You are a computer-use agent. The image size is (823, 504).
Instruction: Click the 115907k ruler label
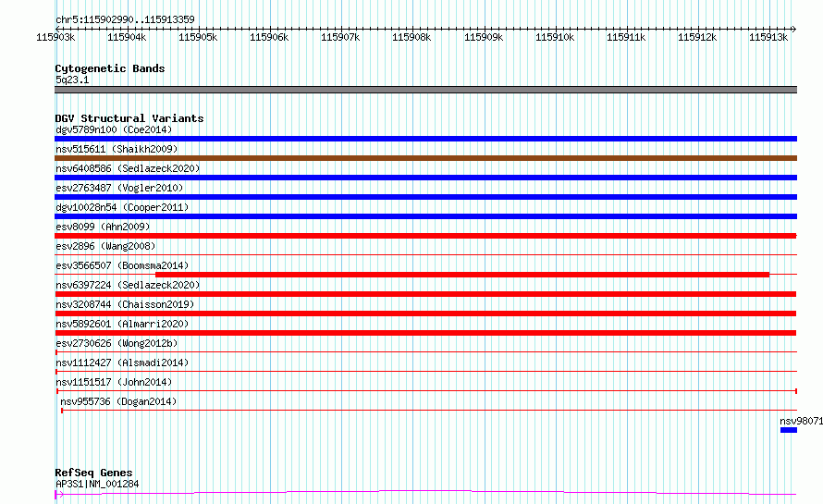(340, 37)
